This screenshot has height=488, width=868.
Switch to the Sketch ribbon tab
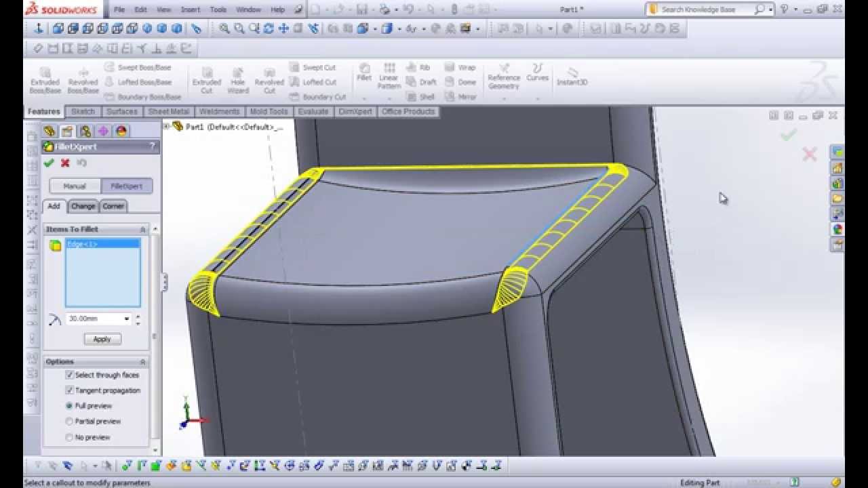(x=83, y=111)
